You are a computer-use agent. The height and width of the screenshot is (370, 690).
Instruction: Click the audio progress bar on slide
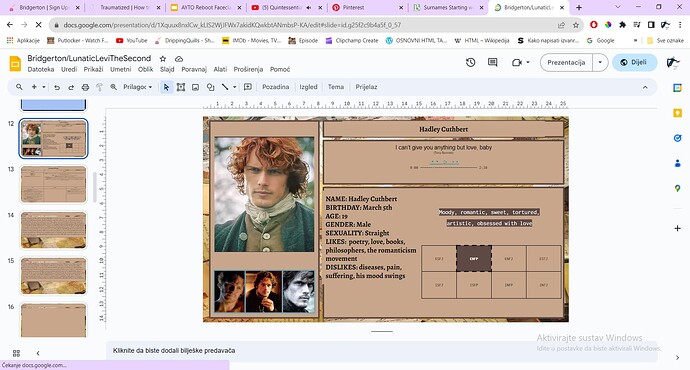(x=448, y=168)
